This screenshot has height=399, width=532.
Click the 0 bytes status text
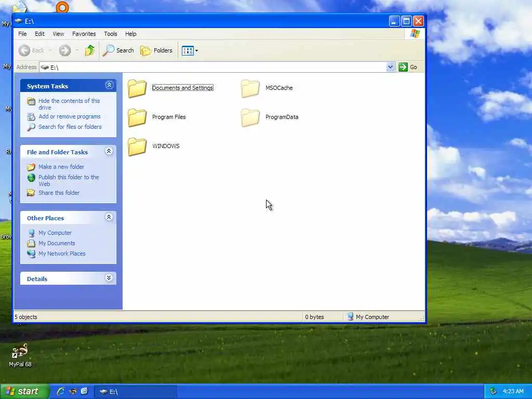pyautogui.click(x=314, y=317)
